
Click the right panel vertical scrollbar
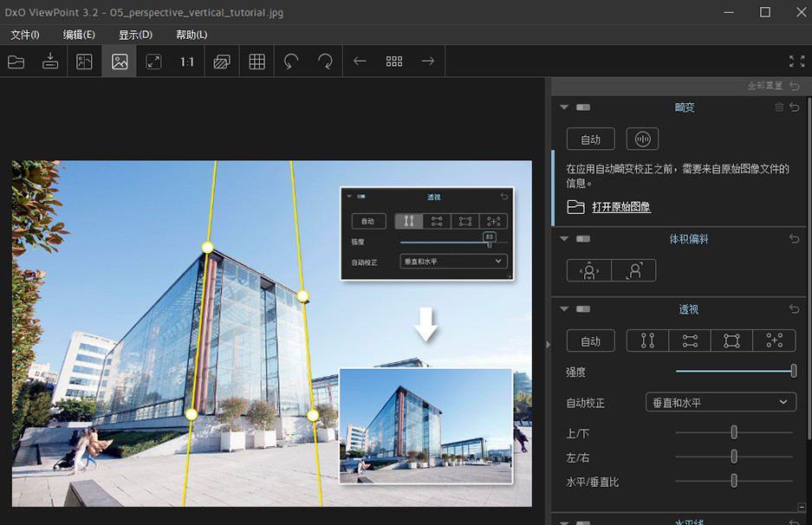click(809, 269)
